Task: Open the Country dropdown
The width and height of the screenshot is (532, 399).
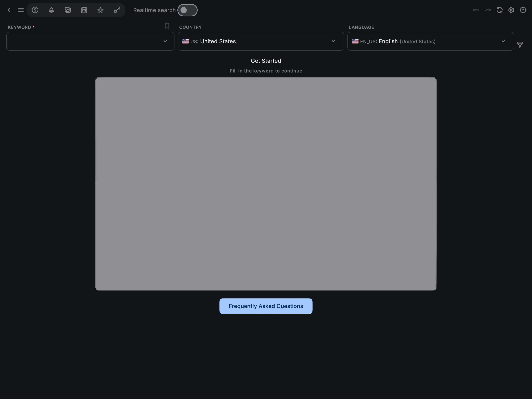Action: point(333,41)
